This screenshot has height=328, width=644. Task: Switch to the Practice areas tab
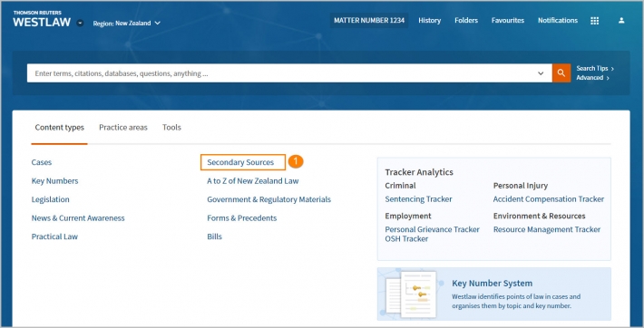click(123, 127)
